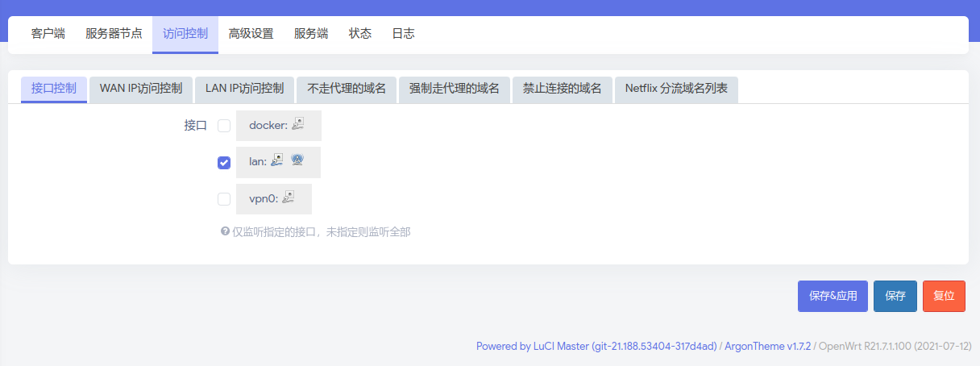
Task: Click the 复位 reset button
Action: click(944, 296)
